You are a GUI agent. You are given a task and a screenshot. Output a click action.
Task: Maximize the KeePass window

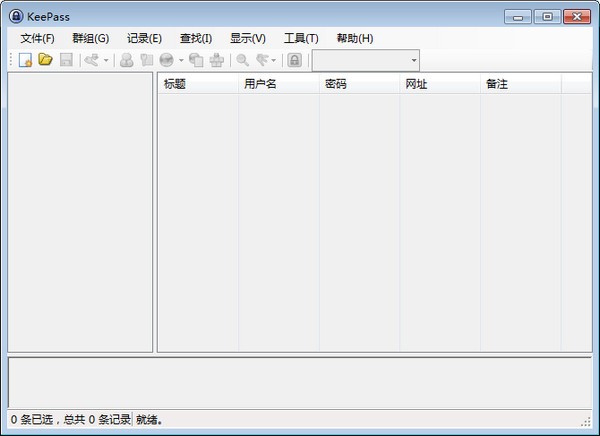pos(547,16)
